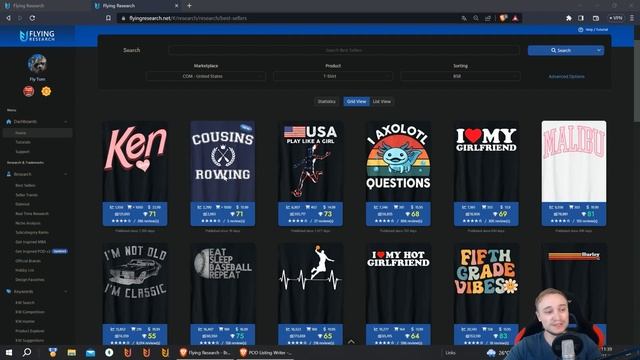Open the browser hamburger menu
Viewport: 640px width, 360px height.
(632, 18)
